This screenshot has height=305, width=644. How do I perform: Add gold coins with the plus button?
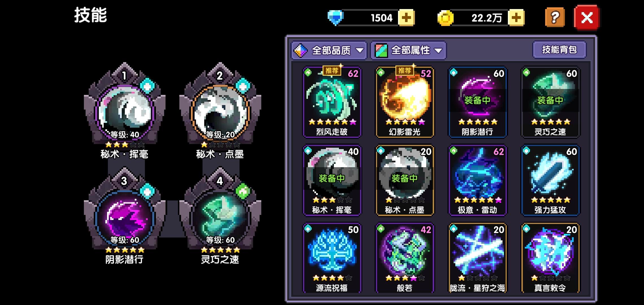516,18
